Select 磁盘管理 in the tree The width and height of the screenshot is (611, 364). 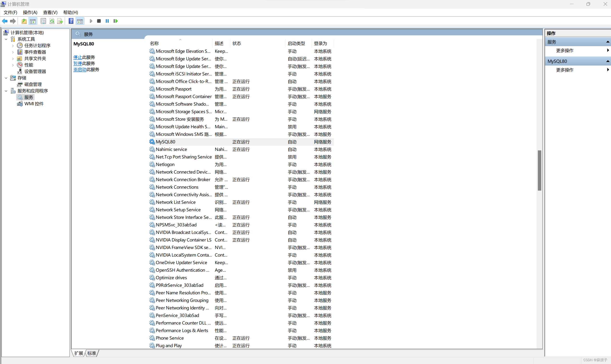[x=33, y=84]
